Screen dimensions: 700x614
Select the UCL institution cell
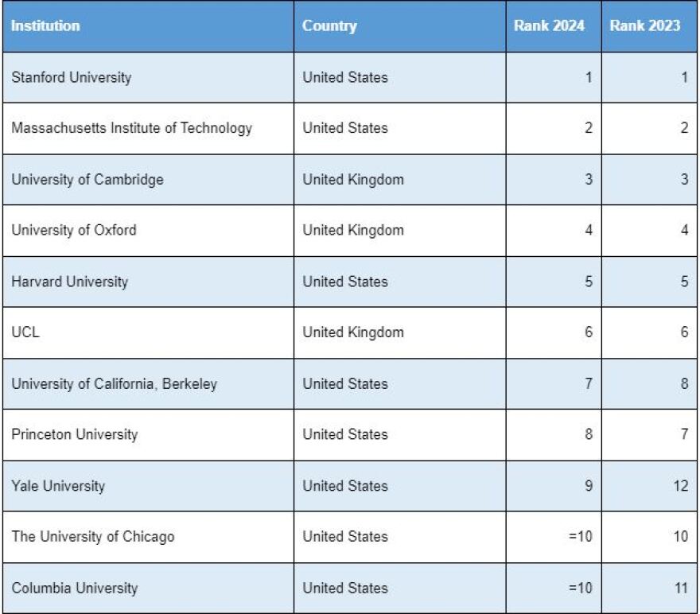point(25,332)
